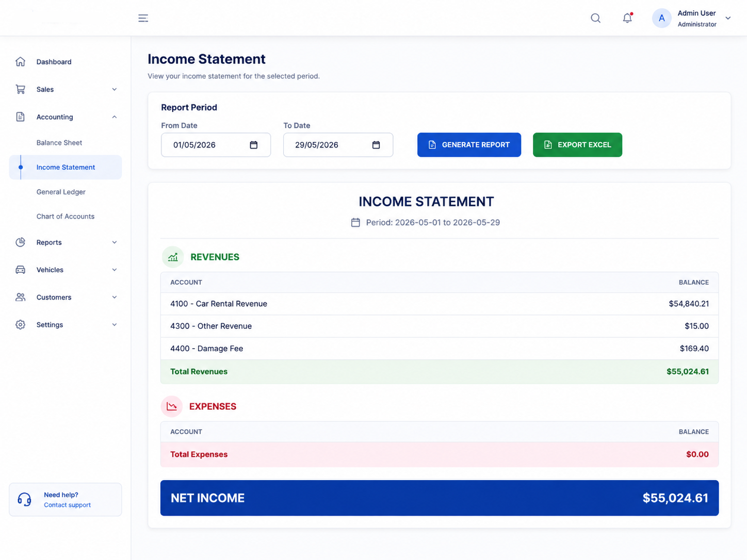This screenshot has height=560, width=747.
Task: Click the Generate Report button
Action: point(469,145)
